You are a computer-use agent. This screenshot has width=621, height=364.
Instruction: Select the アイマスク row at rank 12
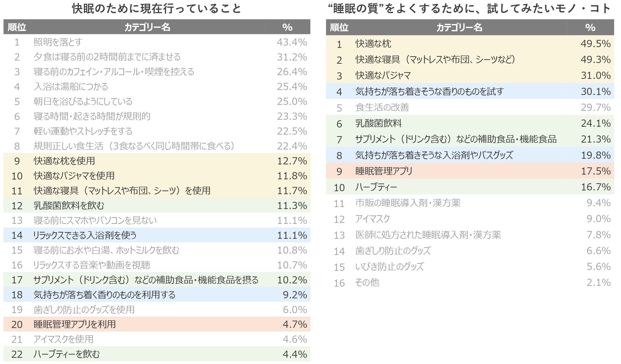(x=470, y=219)
